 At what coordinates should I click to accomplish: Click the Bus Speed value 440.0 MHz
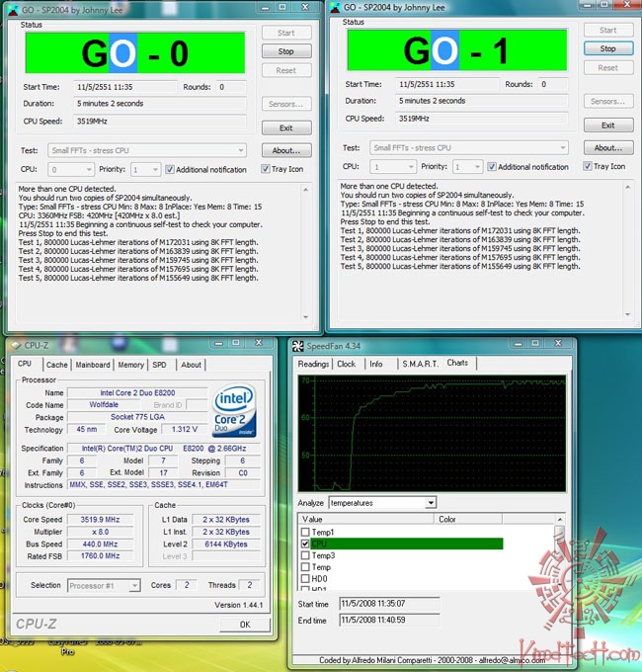(x=100, y=544)
